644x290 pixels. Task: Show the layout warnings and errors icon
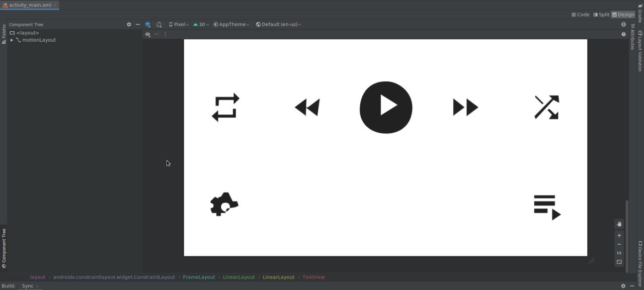click(624, 24)
